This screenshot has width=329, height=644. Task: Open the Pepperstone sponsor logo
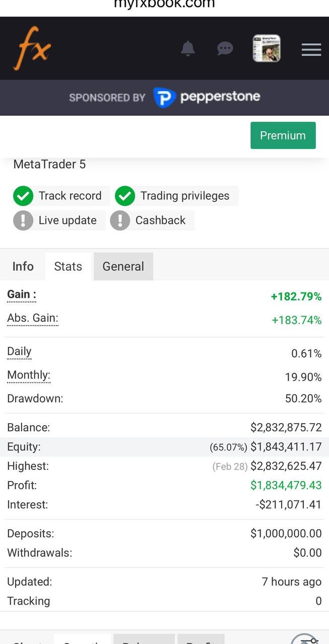pos(206,97)
